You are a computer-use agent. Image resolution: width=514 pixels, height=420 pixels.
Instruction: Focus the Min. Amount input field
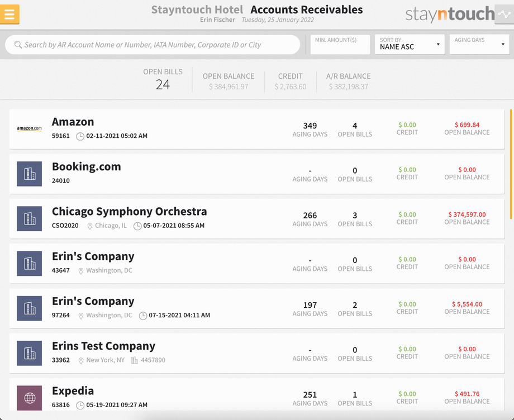340,44
